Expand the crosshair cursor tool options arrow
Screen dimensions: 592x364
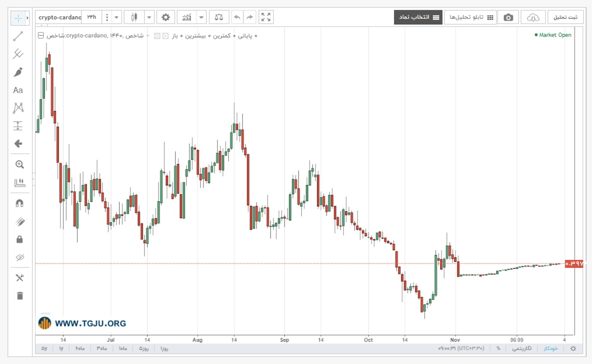point(27,18)
